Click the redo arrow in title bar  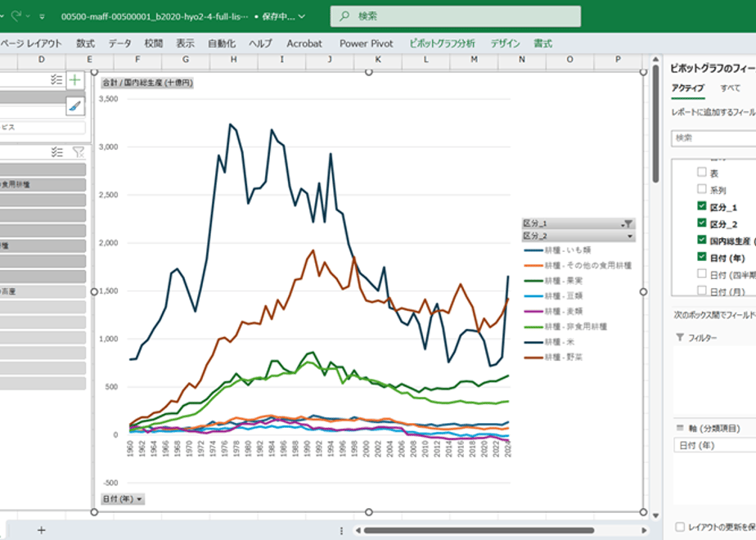pyautogui.click(x=16, y=16)
